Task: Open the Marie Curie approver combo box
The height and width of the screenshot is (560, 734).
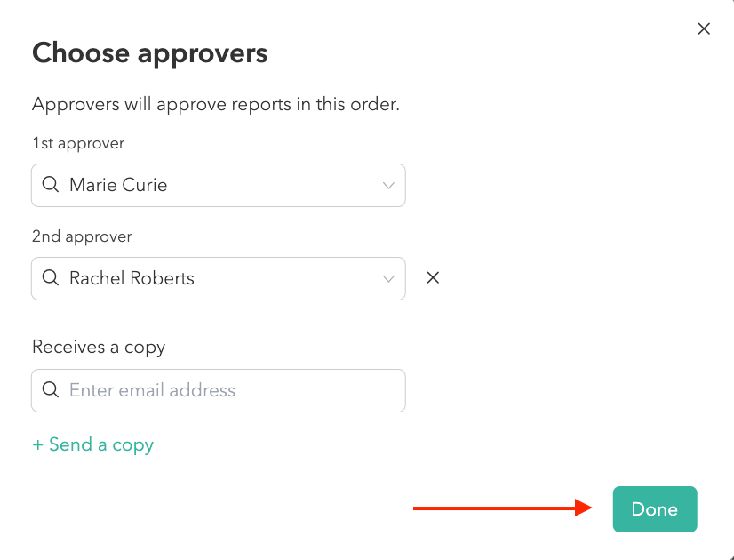Action: [x=218, y=186]
